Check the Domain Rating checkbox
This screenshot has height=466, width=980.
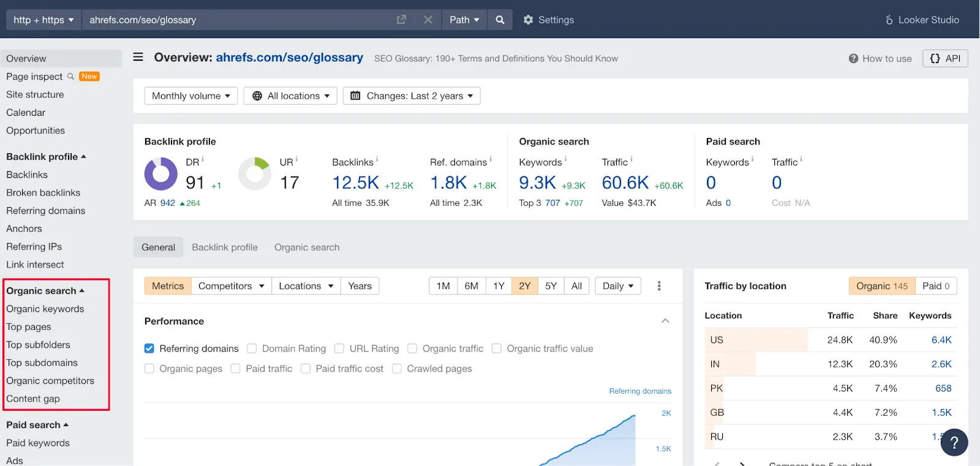(252, 348)
